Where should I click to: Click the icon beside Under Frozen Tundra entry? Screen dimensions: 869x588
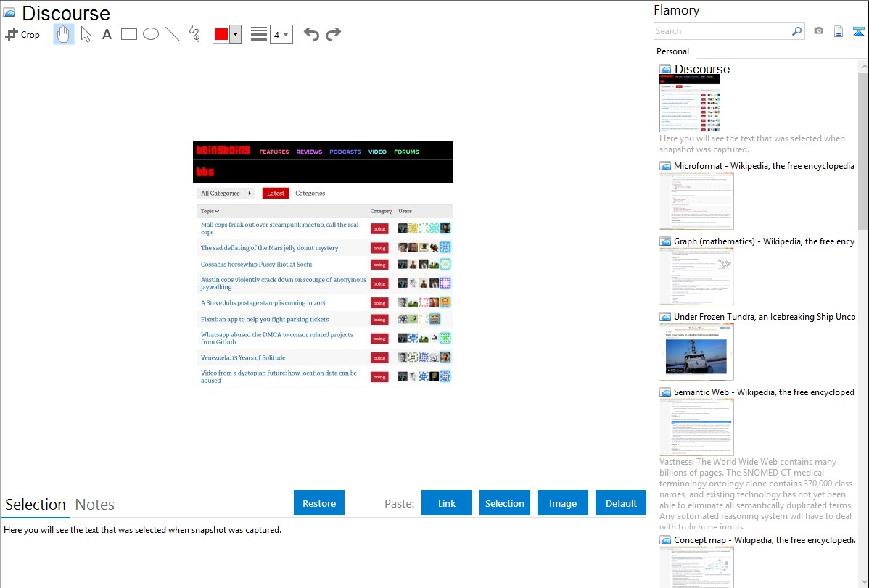point(666,317)
